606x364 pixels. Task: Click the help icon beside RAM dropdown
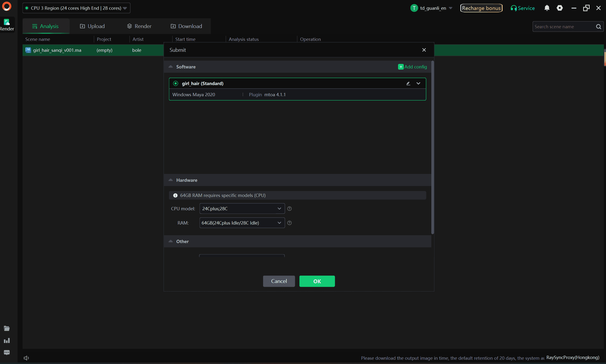point(289,223)
